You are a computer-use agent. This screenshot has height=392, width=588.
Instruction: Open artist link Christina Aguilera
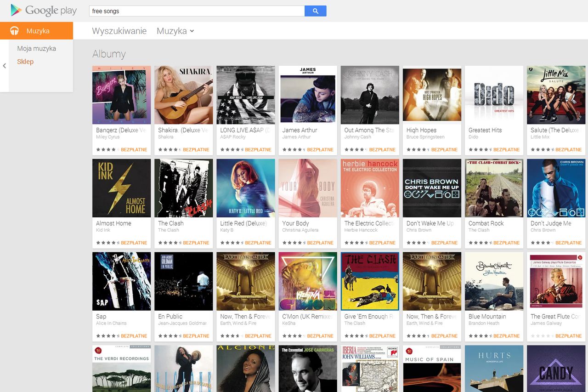(300, 230)
